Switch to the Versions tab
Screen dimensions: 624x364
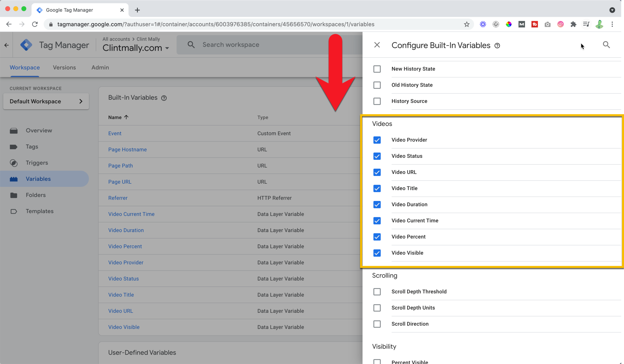coord(64,67)
